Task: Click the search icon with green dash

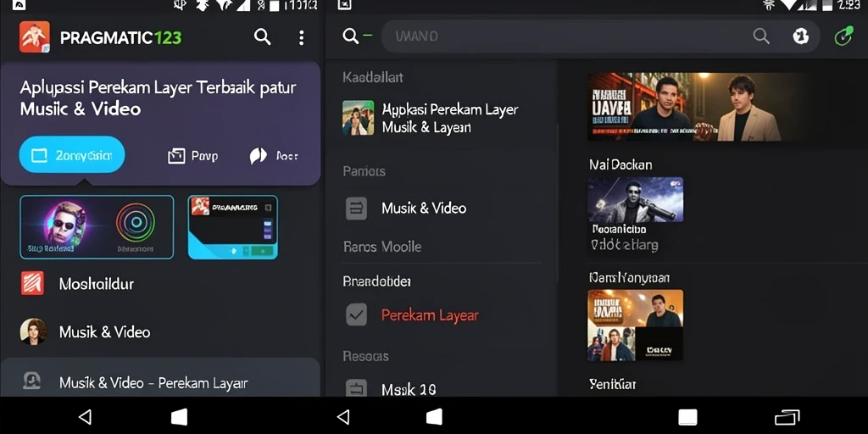Action: pos(357,36)
